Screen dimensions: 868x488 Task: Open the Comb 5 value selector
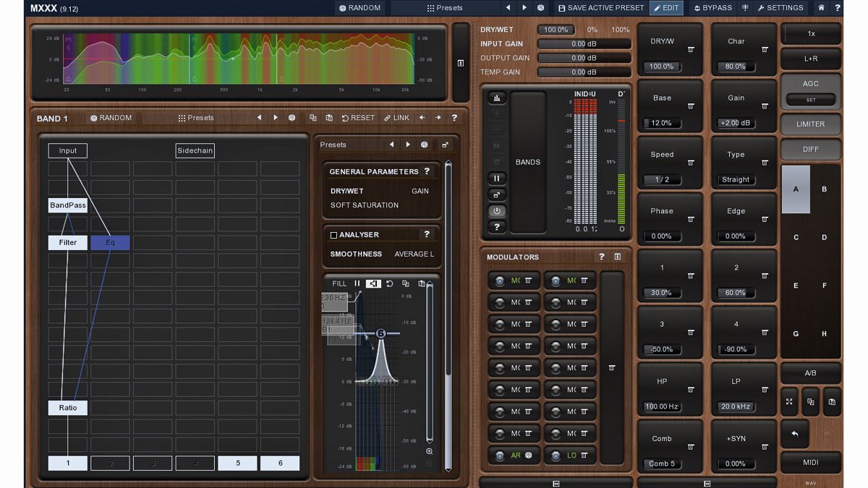click(x=662, y=463)
